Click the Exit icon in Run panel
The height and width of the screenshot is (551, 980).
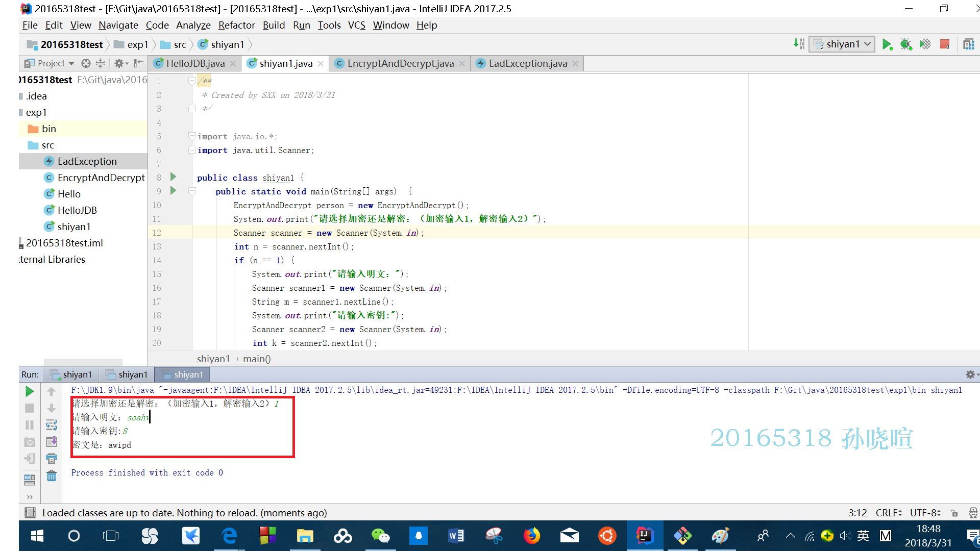click(30, 459)
